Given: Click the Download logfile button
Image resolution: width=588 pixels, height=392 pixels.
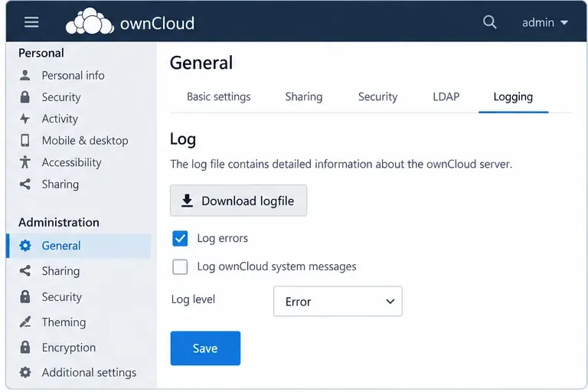Looking at the screenshot, I should [239, 201].
